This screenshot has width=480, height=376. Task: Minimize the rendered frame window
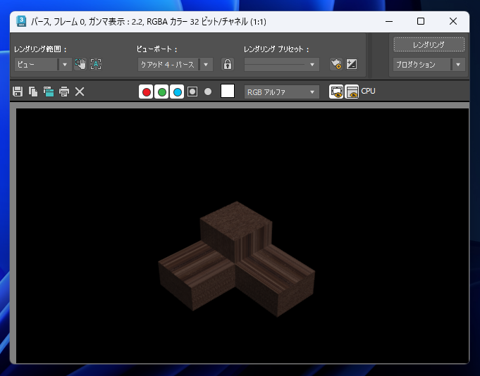pyautogui.click(x=389, y=21)
